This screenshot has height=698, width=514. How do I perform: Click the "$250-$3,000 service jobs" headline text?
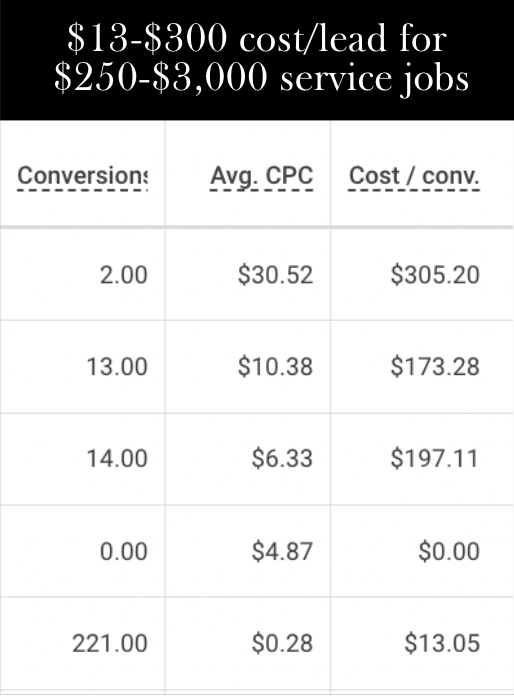262,78
